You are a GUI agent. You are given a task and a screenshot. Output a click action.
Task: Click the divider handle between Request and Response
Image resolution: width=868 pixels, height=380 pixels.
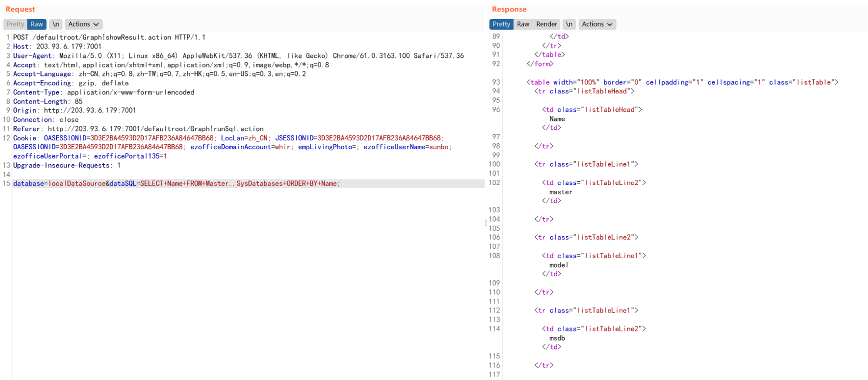point(485,223)
